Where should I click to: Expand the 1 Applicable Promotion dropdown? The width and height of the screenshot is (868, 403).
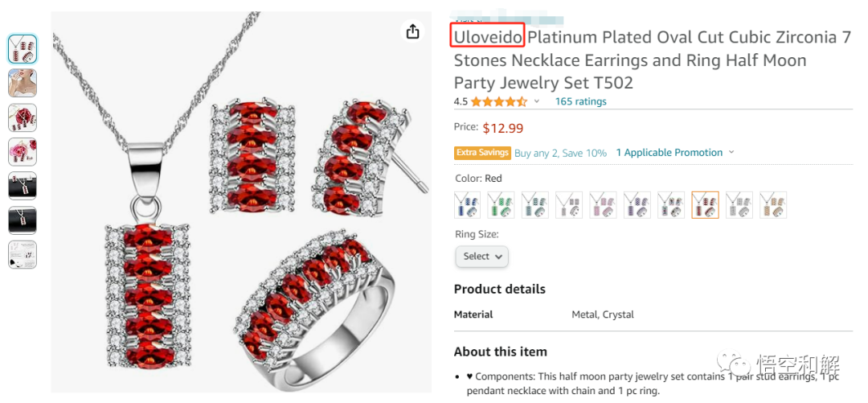pos(675,153)
